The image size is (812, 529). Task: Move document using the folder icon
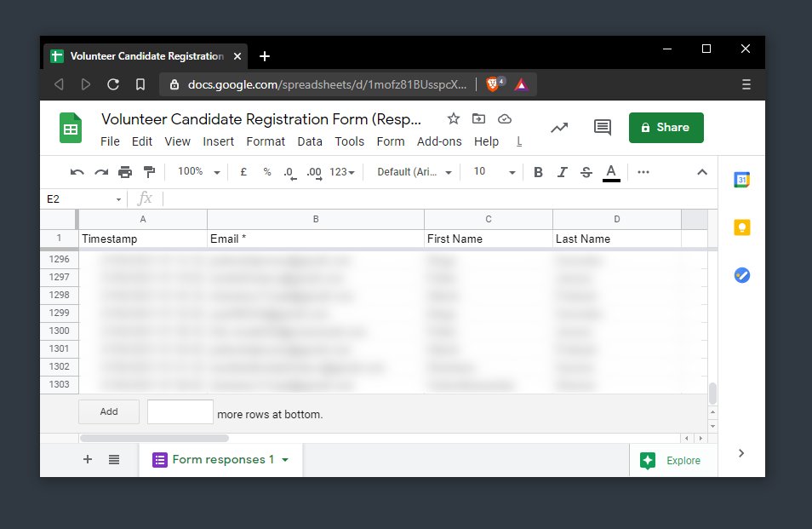point(478,118)
